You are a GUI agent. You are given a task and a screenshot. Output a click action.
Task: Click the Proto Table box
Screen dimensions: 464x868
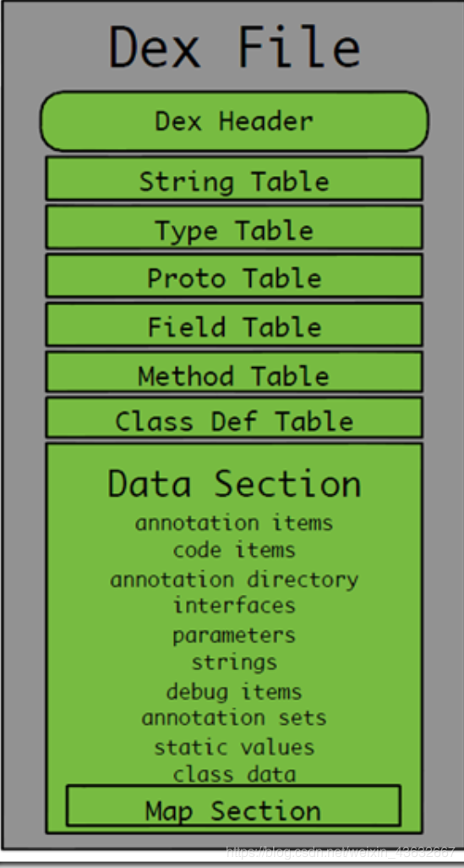(x=234, y=276)
